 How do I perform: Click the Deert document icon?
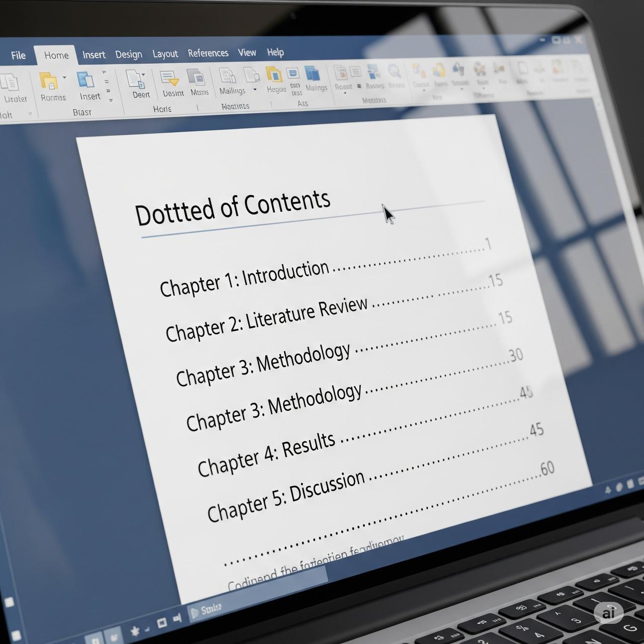tap(135, 79)
